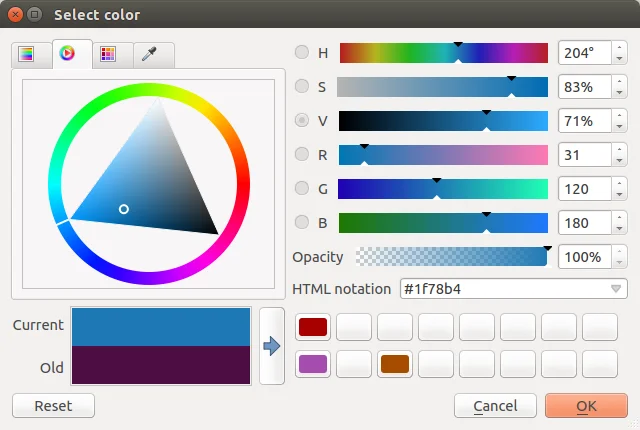
Task: Pick the purple custom color swatch
Action: pyautogui.click(x=313, y=364)
